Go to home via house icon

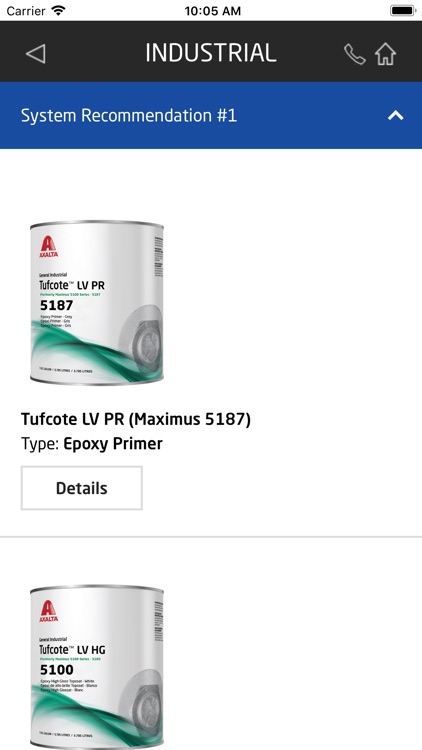(x=386, y=54)
